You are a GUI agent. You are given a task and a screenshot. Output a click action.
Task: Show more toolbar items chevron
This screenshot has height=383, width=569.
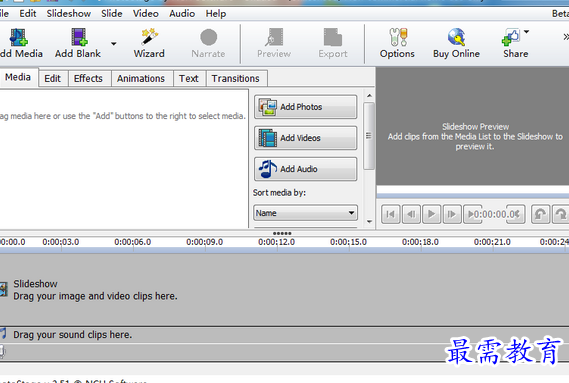click(x=566, y=37)
